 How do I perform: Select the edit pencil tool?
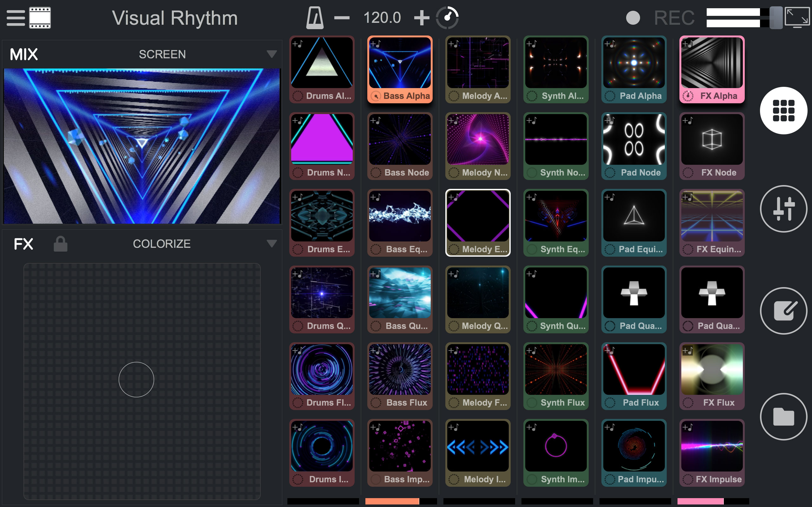pyautogui.click(x=783, y=311)
